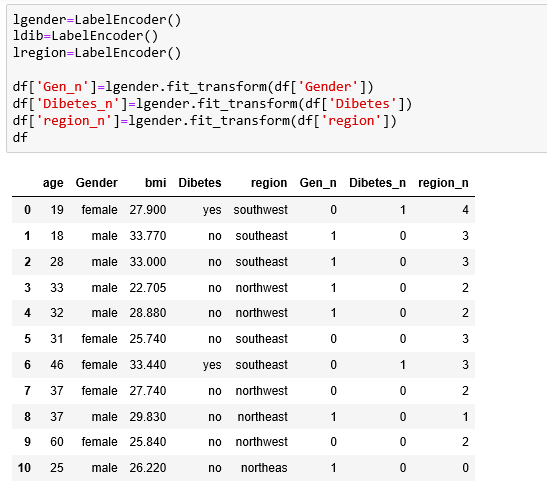Image resolution: width=547 pixels, height=486 pixels.
Task: Click the 'northeas' region cell in row 10
Action: [264, 468]
